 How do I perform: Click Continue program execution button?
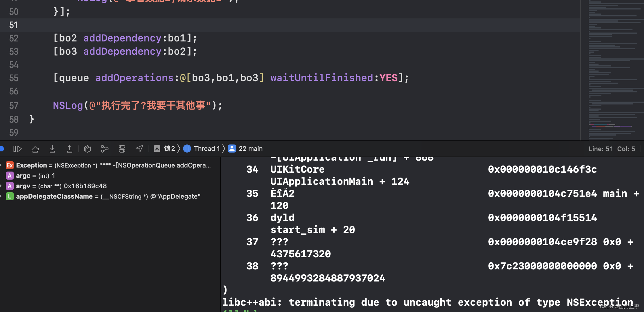point(18,149)
